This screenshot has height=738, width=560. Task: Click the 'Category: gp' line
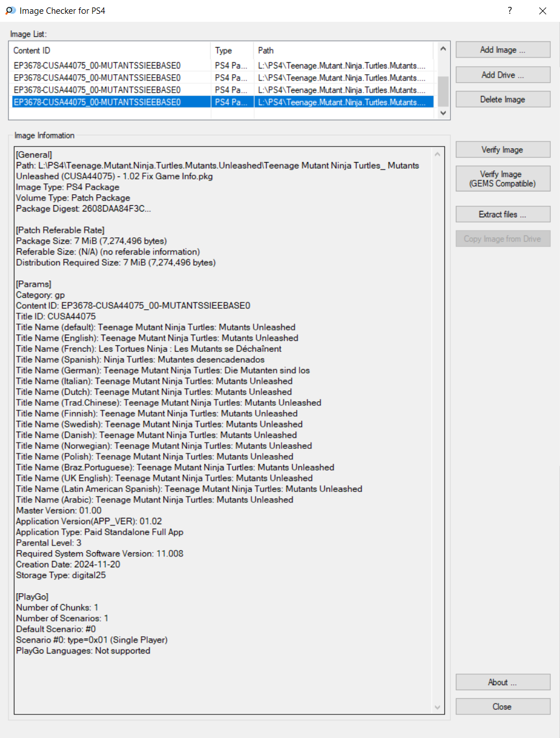click(40, 295)
